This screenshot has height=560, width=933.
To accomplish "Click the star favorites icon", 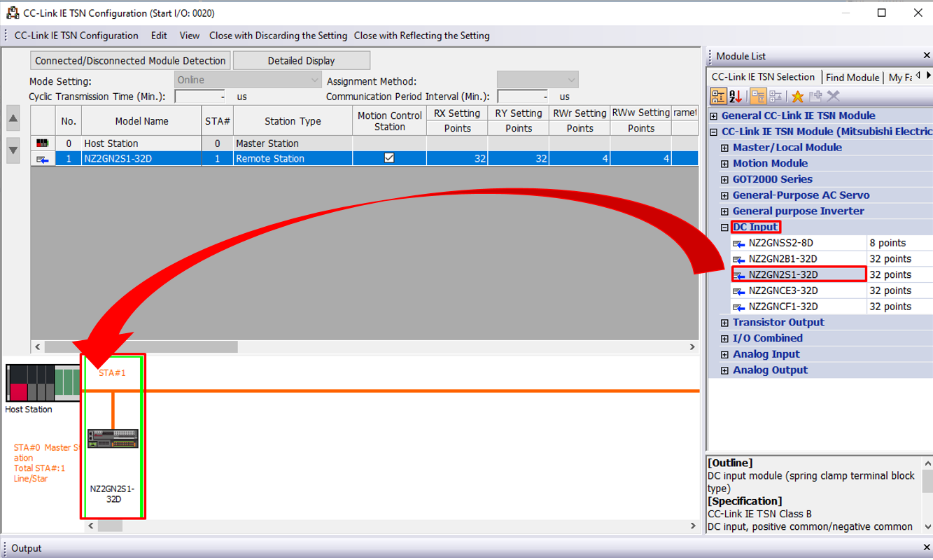I will coord(797,97).
